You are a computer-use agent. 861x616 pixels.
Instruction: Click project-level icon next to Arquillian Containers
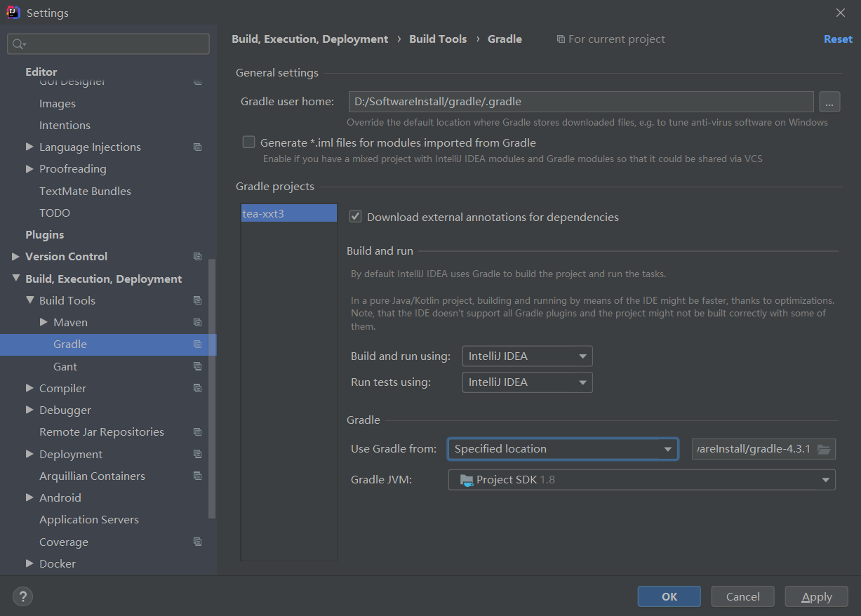tap(197, 476)
